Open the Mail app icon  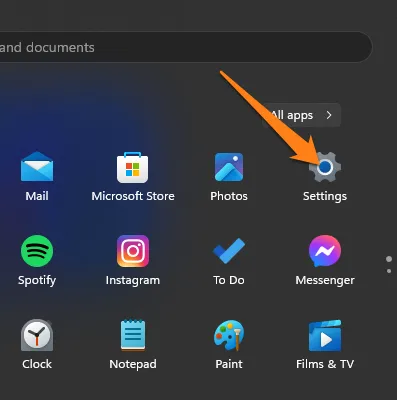pyautogui.click(x=37, y=166)
